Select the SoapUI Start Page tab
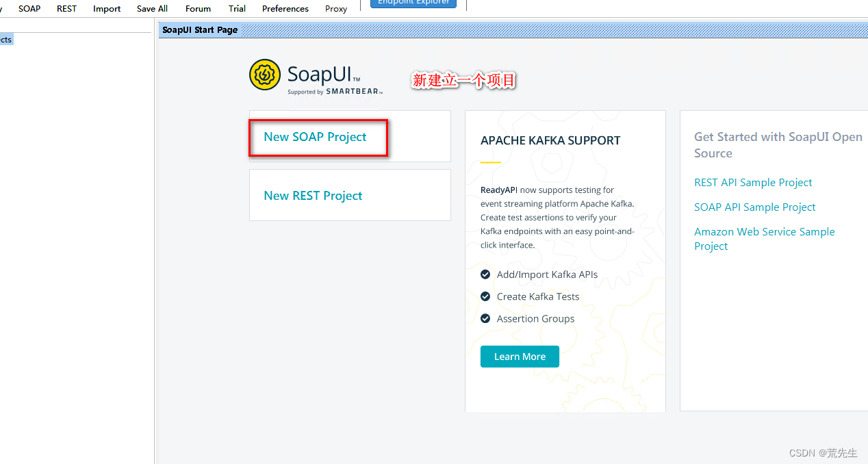 tap(200, 29)
